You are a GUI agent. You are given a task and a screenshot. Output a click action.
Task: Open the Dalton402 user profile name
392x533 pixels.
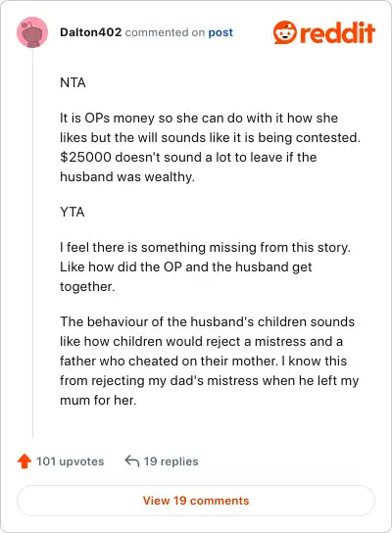tap(90, 32)
